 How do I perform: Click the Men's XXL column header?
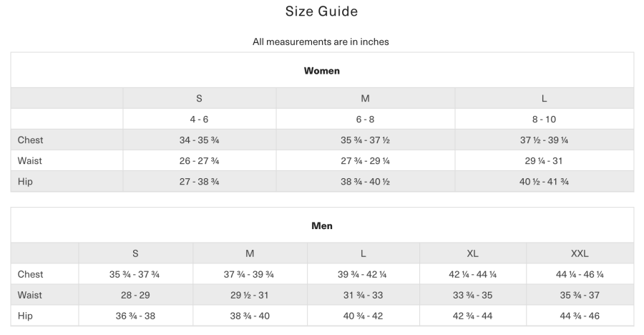tap(580, 253)
